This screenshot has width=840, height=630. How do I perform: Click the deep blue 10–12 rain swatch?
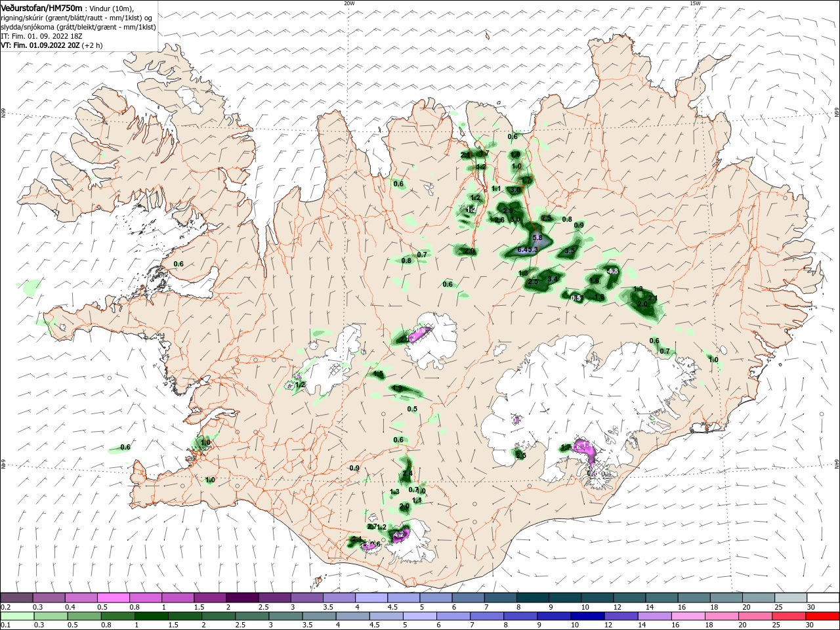[x=587, y=616]
